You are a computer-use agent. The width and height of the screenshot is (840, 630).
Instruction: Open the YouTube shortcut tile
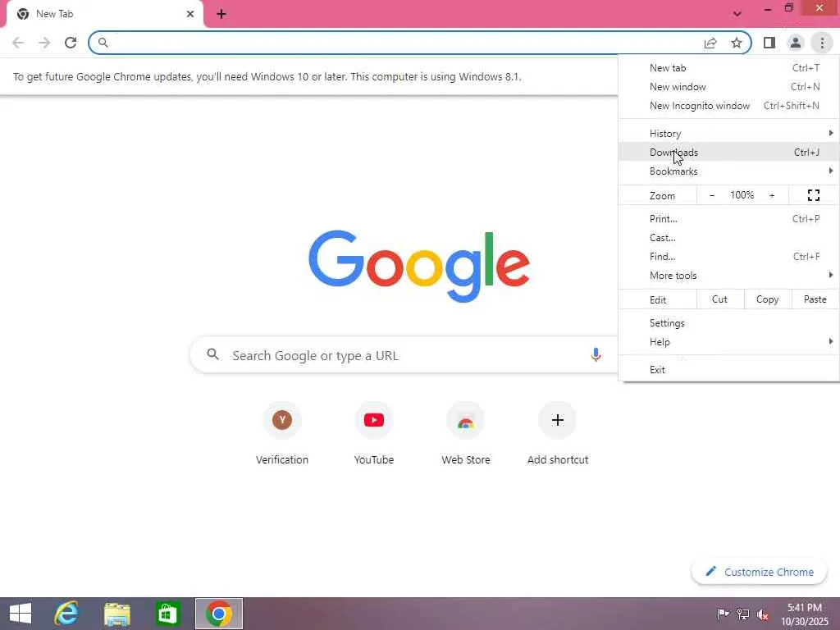(374, 431)
